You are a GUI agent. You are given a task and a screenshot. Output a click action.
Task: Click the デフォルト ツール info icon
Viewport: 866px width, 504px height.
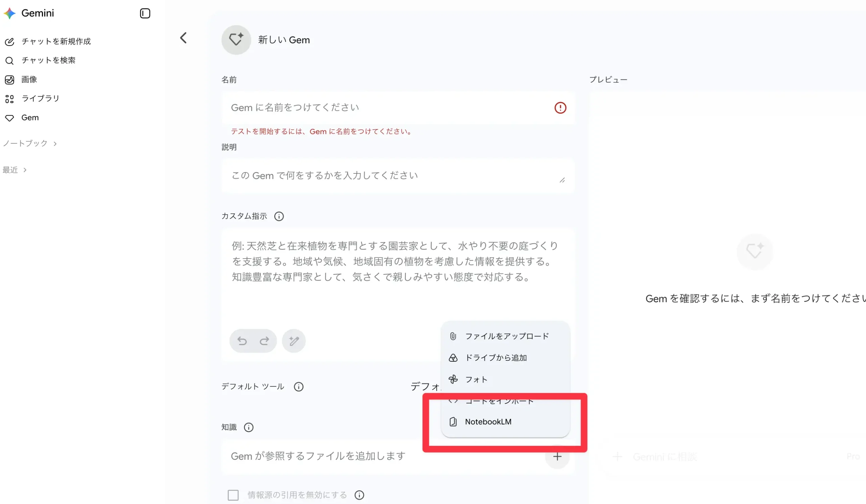(299, 387)
